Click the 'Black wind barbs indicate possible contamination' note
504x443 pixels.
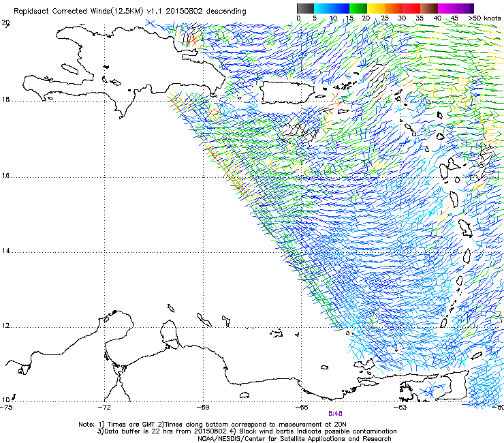pyautogui.click(x=318, y=431)
